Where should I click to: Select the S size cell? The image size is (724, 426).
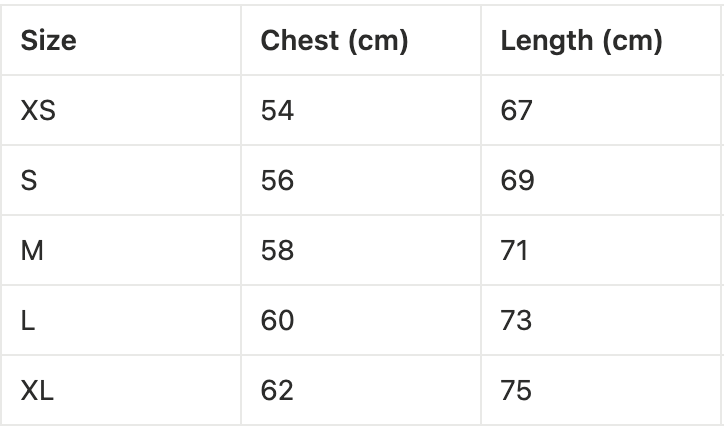point(28,180)
